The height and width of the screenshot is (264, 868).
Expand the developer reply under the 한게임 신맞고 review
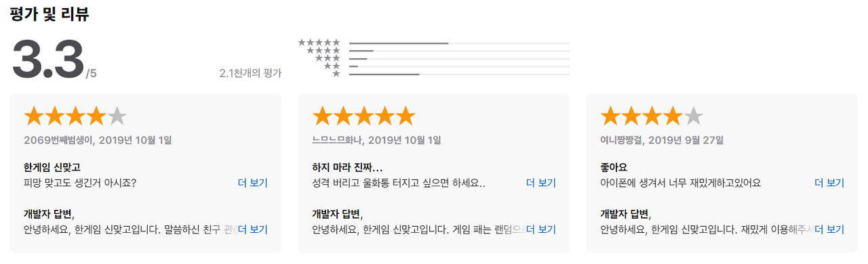tap(253, 229)
